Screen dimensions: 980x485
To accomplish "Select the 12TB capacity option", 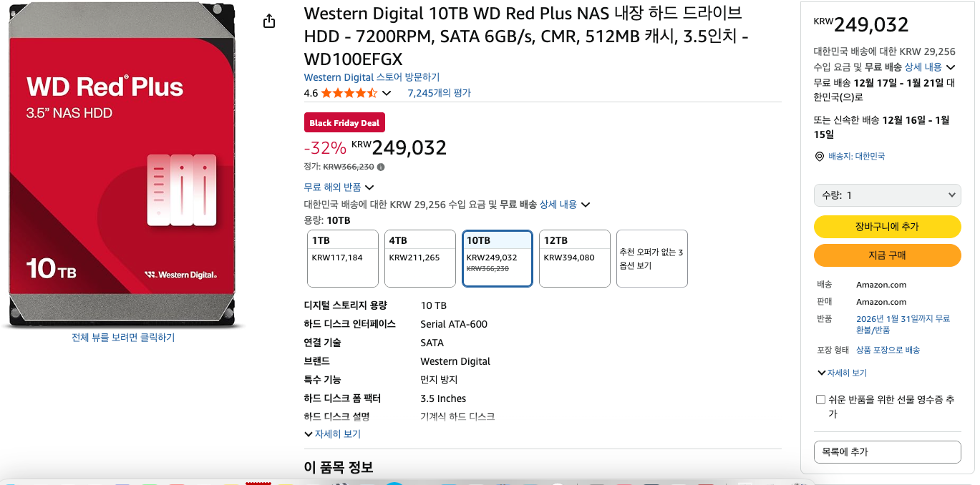I will click(x=574, y=258).
